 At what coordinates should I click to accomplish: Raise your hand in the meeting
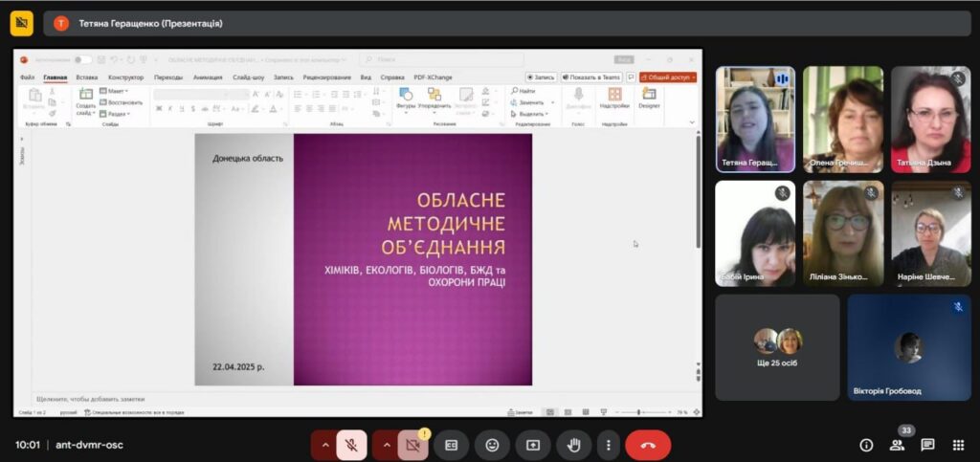[574, 445]
